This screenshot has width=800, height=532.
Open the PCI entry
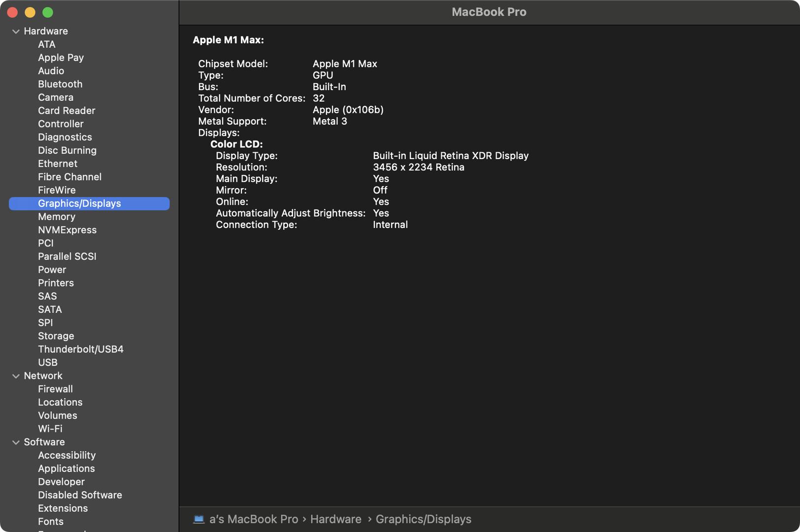coord(46,243)
